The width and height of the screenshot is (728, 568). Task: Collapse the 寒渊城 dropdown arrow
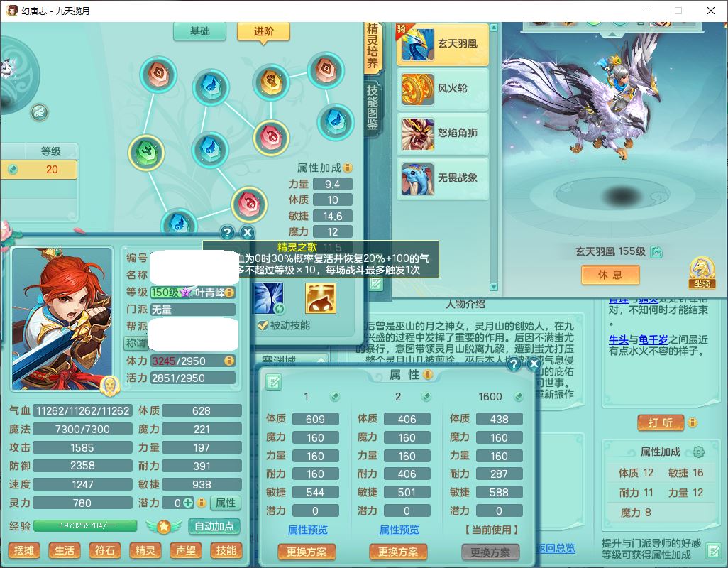[x=321, y=361]
